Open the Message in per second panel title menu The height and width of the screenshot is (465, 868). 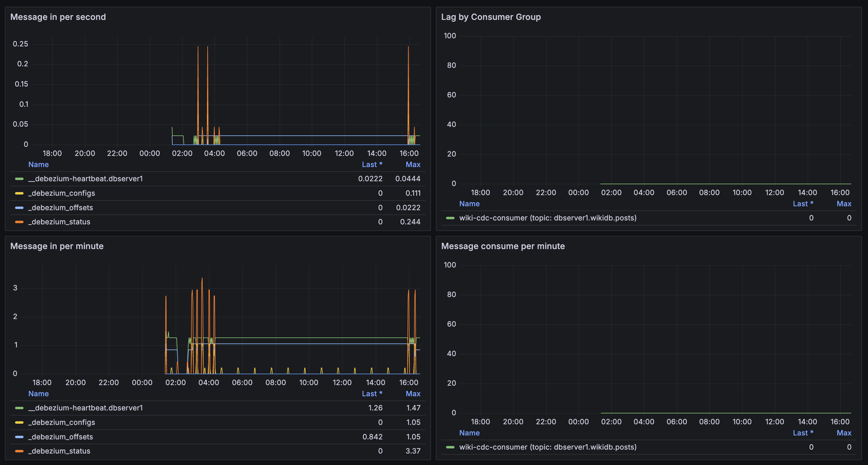click(x=58, y=17)
